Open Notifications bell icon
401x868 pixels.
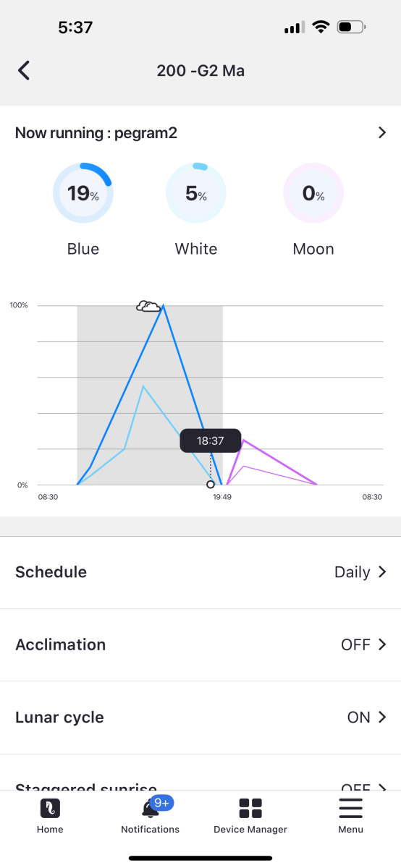click(x=151, y=808)
